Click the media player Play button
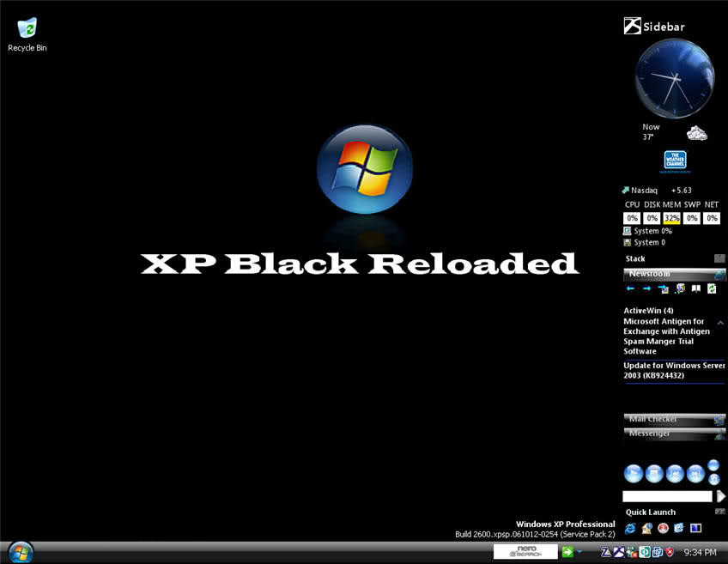 pyautogui.click(x=634, y=474)
